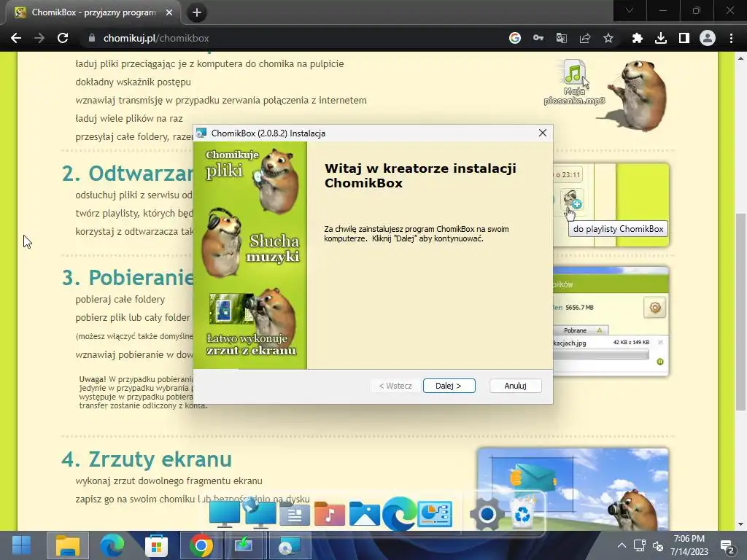Image resolution: width=747 pixels, height=560 pixels.
Task: Open the Chrome profile avatar
Action: click(707, 38)
